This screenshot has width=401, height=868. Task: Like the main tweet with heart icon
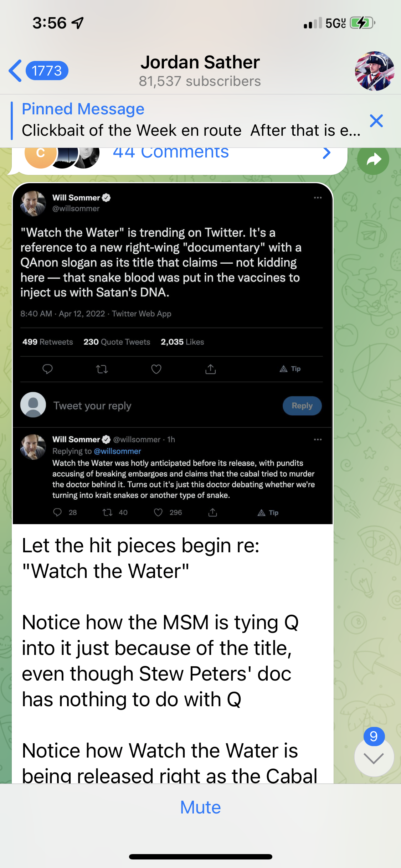click(x=156, y=369)
